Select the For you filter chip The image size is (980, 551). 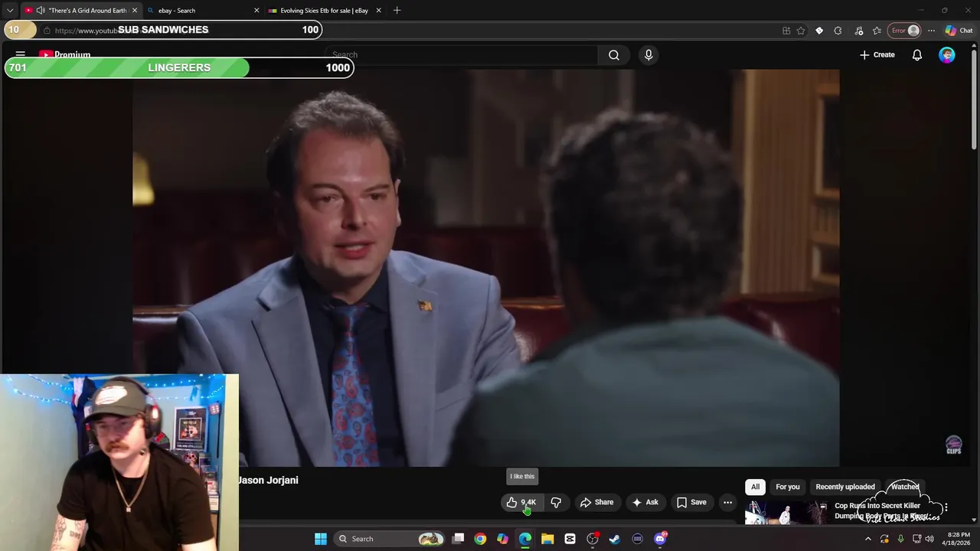tap(787, 487)
